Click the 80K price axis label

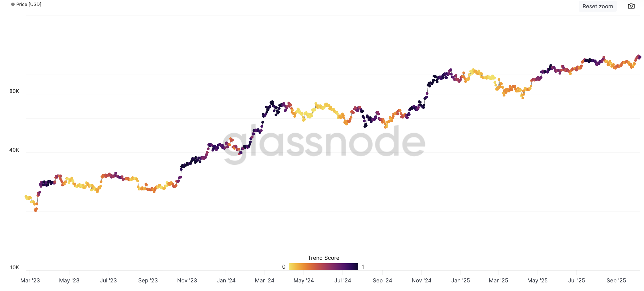(14, 91)
